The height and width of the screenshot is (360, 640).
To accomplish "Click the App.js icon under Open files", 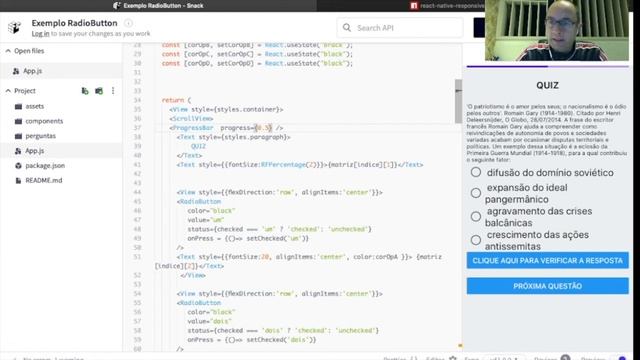I will [x=16, y=71].
